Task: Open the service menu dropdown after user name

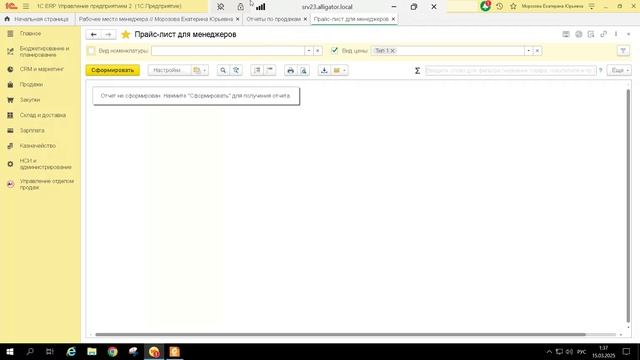Action: tap(591, 6)
